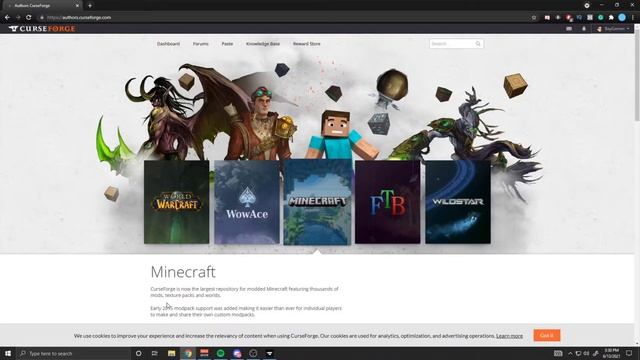This screenshot has width=640, height=360.
Task: Click the red extension icon in toolbar
Action: 569,18
